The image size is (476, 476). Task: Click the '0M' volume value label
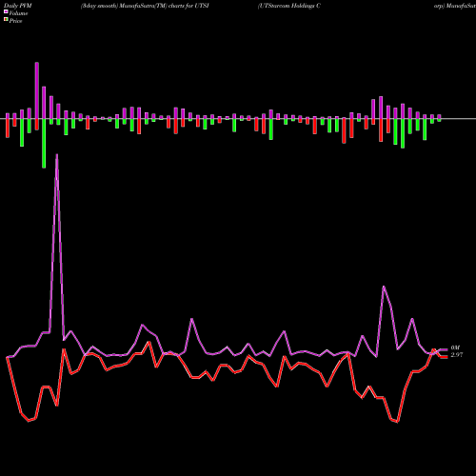point(455,348)
